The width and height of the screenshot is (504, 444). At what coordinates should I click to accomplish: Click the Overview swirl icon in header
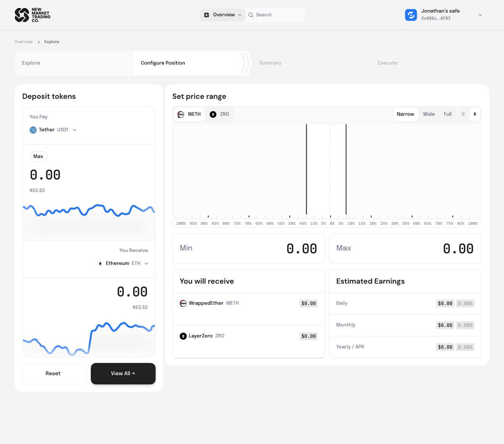coord(207,15)
